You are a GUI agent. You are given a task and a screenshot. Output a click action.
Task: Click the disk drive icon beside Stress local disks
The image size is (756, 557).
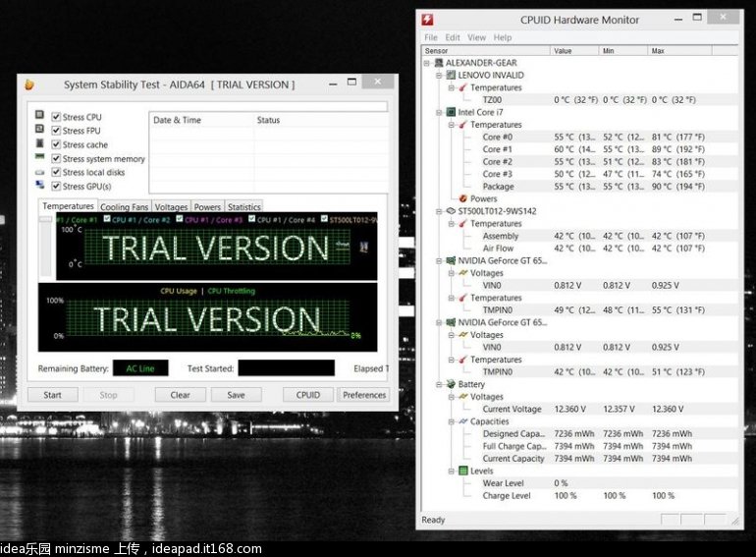39,172
